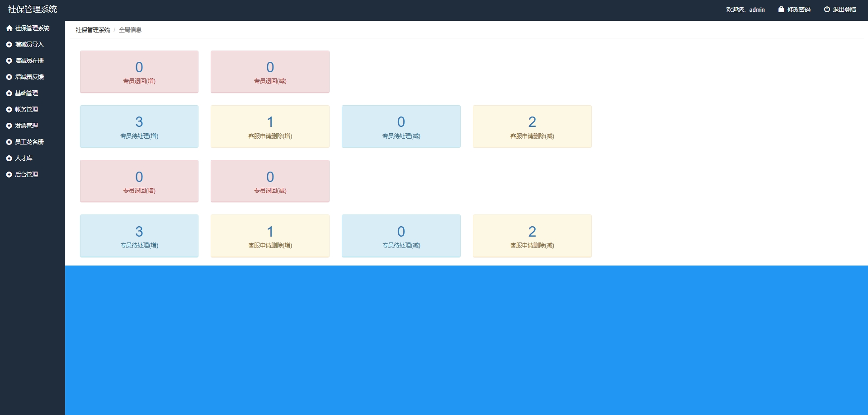This screenshot has height=415, width=868.
Task: Click the plus icon next to 基础管理
Action: (x=9, y=93)
